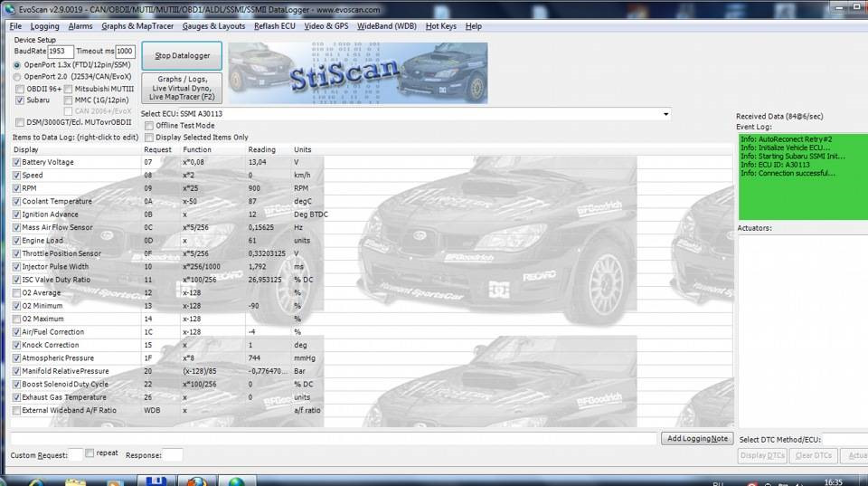
Task: Uncheck the Battery Voltage log item
Action: (17, 162)
